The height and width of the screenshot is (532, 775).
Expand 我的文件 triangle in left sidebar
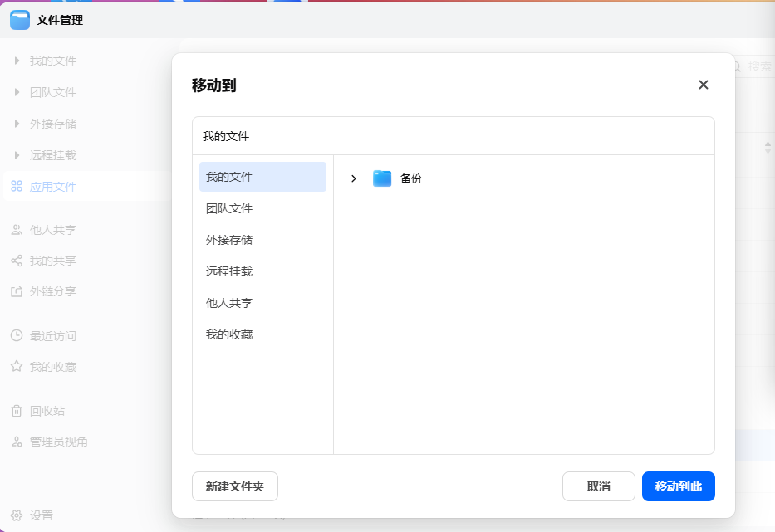[17, 61]
